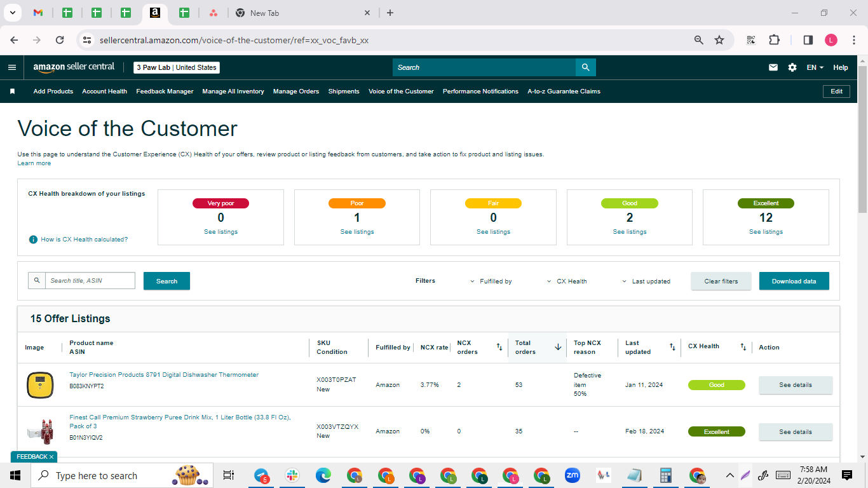See listings under the Excellent category
868x488 pixels.
point(766,232)
